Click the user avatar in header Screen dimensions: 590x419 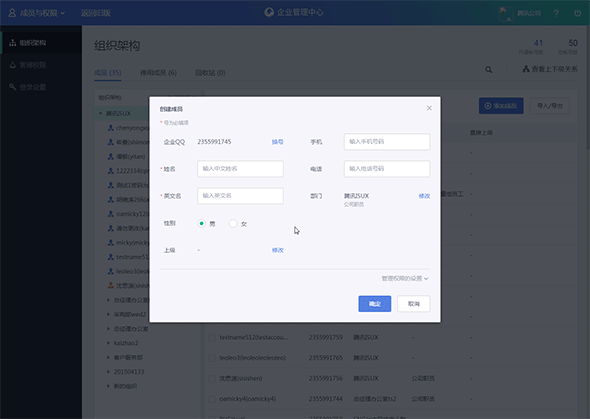point(506,14)
